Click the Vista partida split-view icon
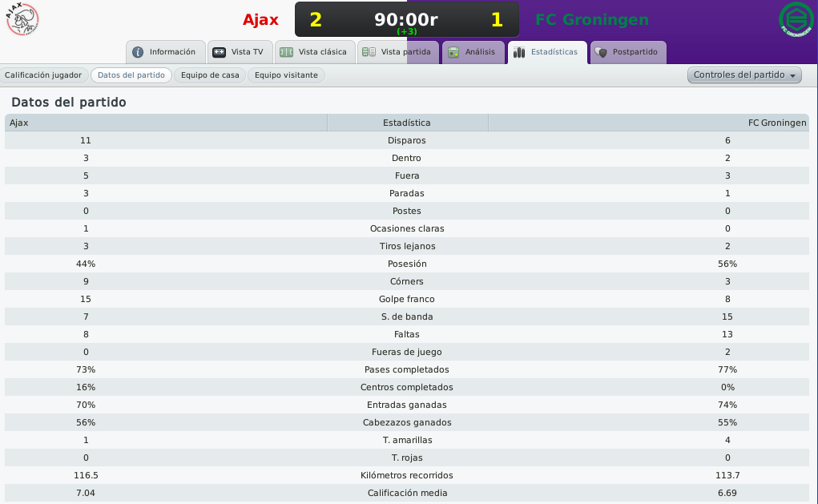 click(369, 52)
